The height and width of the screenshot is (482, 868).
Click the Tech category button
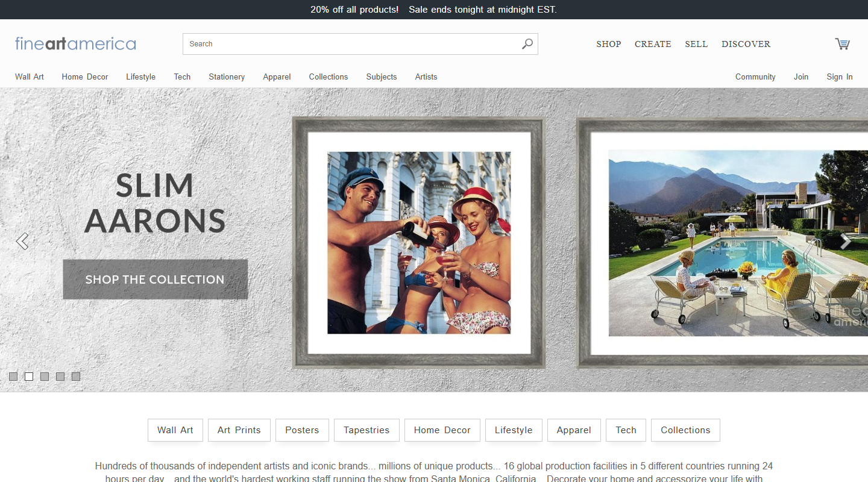click(x=626, y=430)
